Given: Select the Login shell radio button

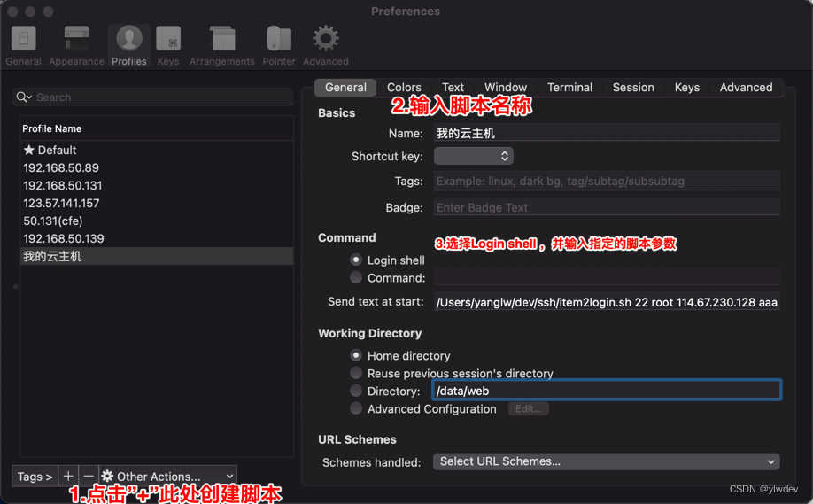Looking at the screenshot, I should pyautogui.click(x=356, y=260).
